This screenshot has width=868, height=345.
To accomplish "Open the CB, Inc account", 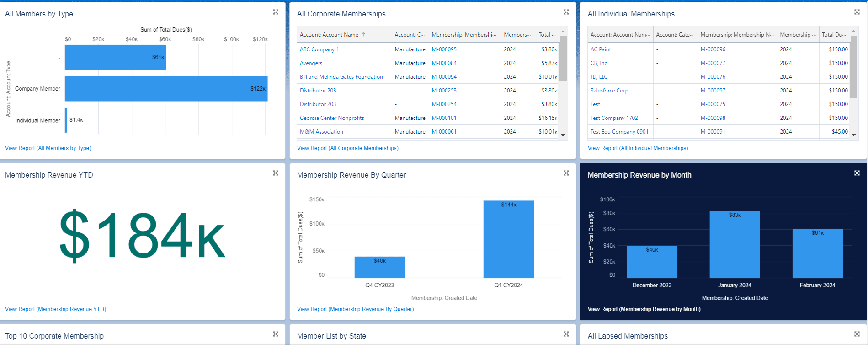I will click(599, 63).
